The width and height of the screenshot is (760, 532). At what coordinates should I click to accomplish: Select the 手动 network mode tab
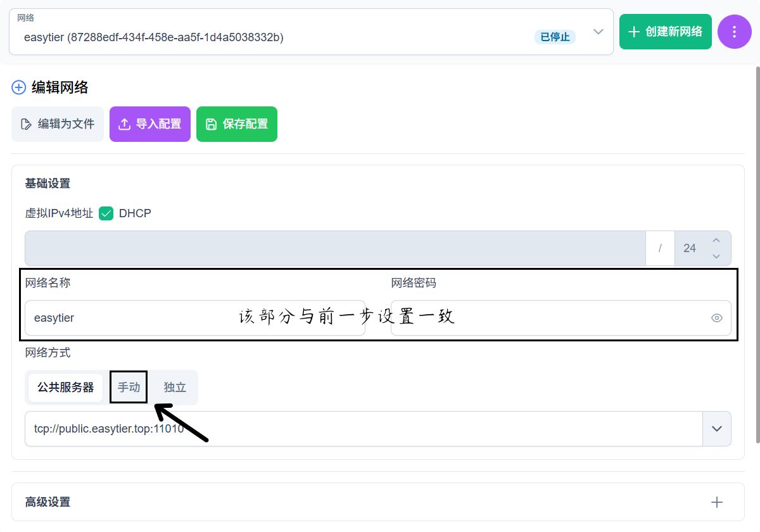point(129,387)
